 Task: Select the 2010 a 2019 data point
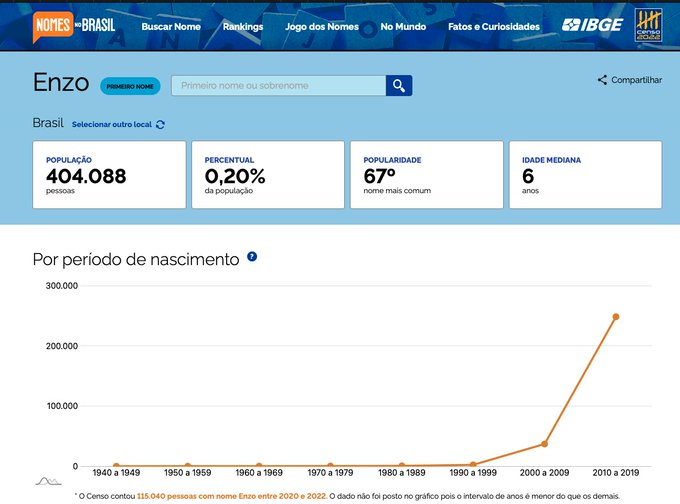click(x=616, y=317)
